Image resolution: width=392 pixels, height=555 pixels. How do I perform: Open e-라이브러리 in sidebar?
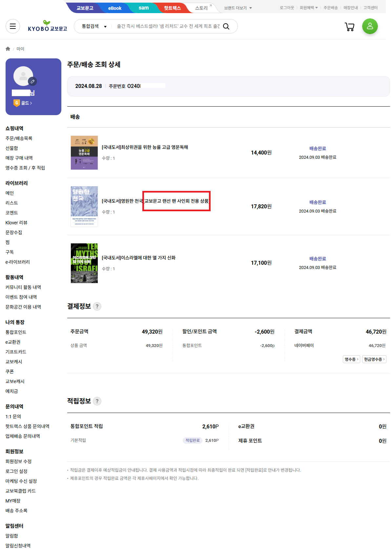(18, 262)
